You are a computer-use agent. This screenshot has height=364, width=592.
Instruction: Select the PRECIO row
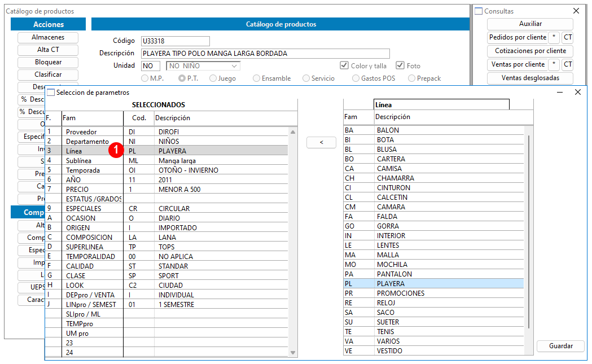[166, 189]
